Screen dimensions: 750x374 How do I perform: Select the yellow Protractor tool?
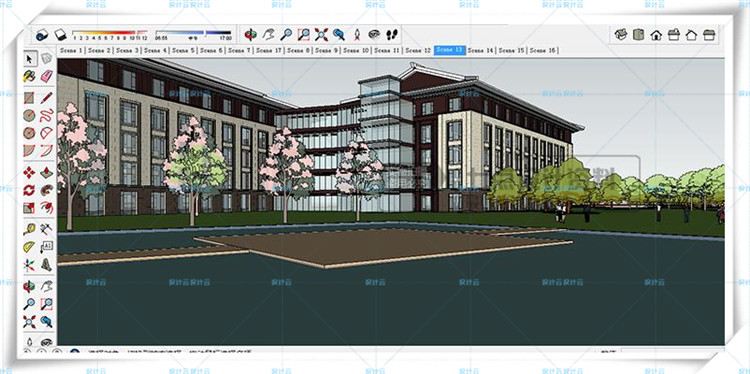[29, 247]
